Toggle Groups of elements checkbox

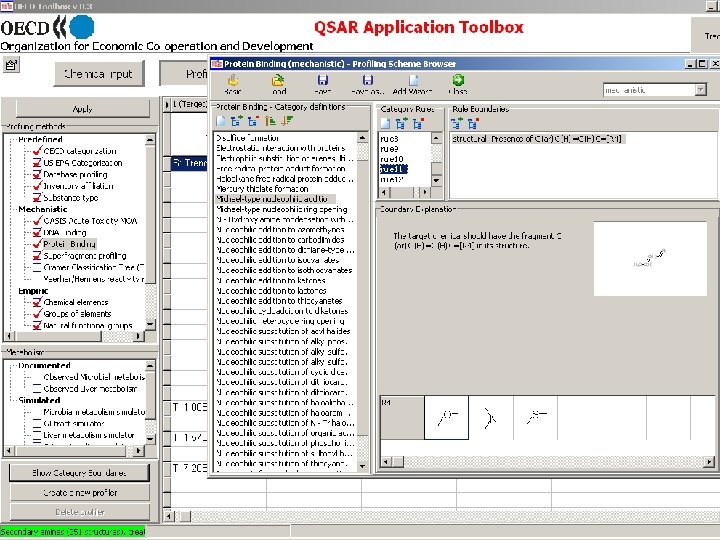coord(37,314)
